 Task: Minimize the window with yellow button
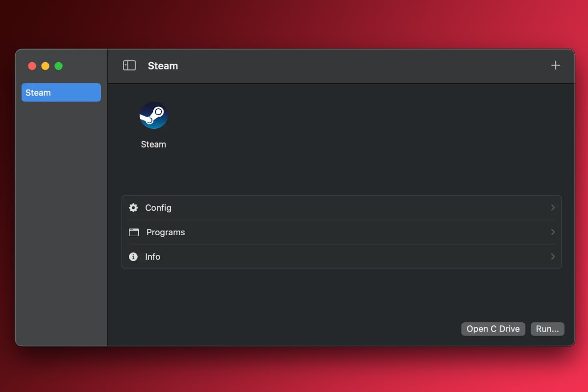tap(46, 66)
